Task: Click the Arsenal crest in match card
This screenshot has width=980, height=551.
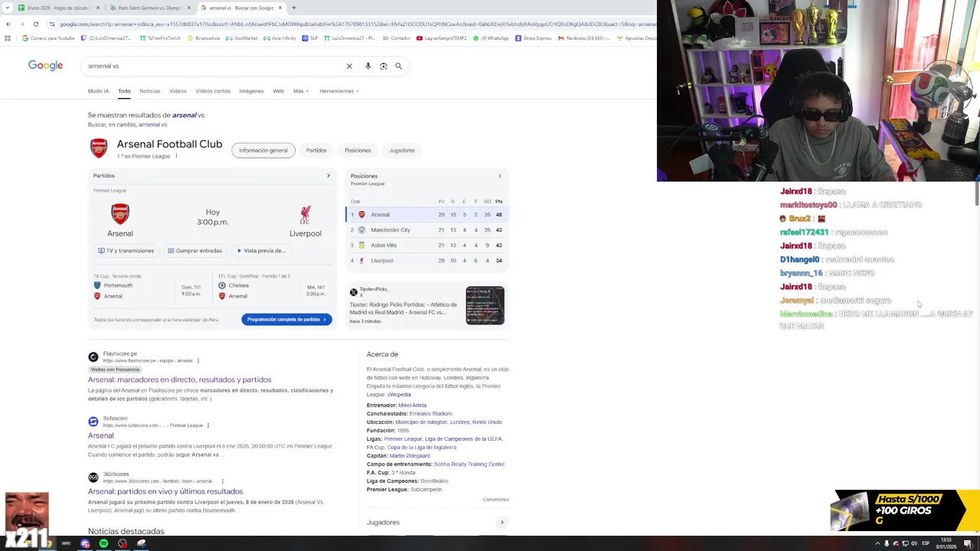Action: 120,214
